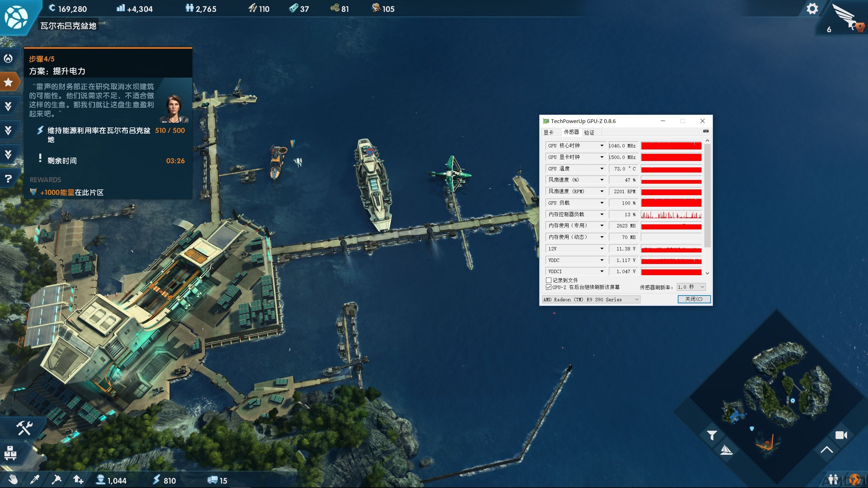Image resolution: width=868 pixels, height=488 pixels.
Task: Open 风扇速度 (%) sensor dropdown
Action: tap(602, 180)
